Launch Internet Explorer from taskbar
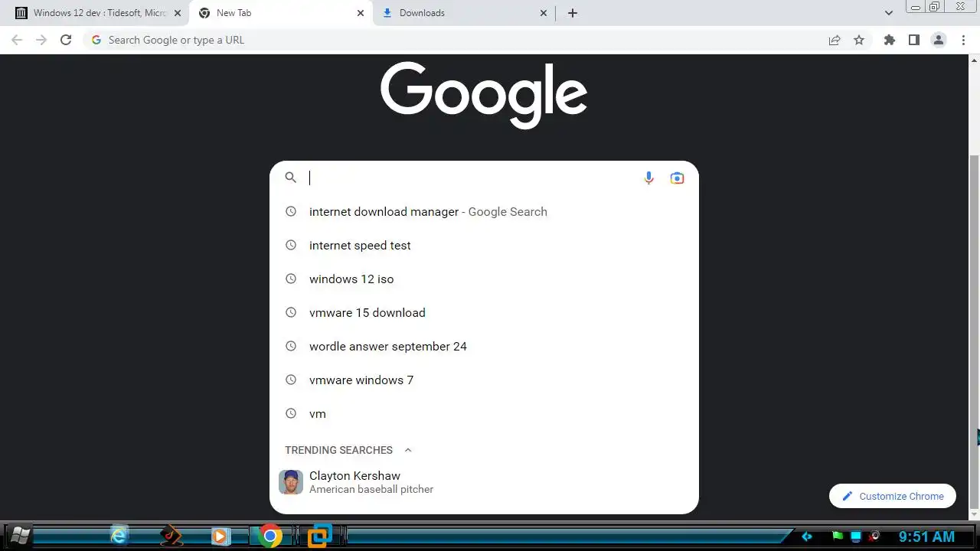The height and width of the screenshot is (551, 980). [119, 536]
